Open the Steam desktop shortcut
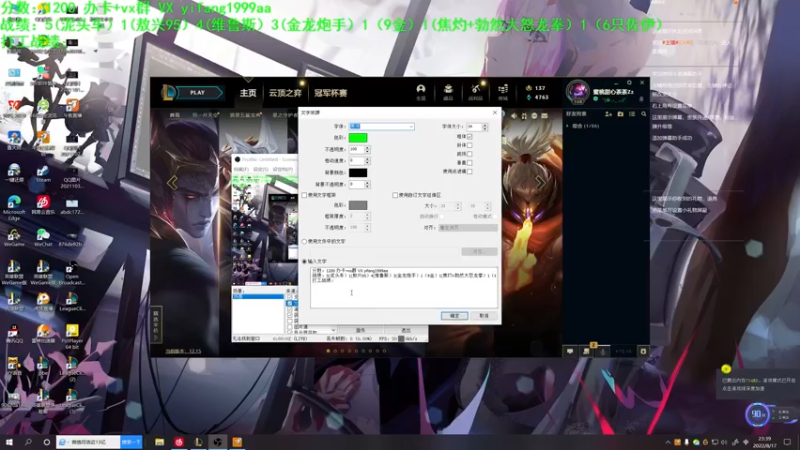Screen dimensions: 800x450 (x=43, y=173)
